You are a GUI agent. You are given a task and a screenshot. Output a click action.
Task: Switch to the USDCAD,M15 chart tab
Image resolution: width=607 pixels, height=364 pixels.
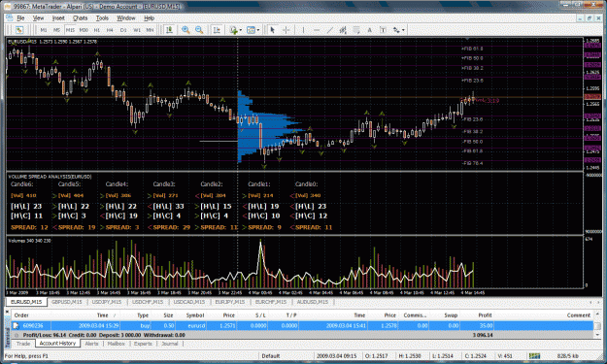click(x=189, y=302)
